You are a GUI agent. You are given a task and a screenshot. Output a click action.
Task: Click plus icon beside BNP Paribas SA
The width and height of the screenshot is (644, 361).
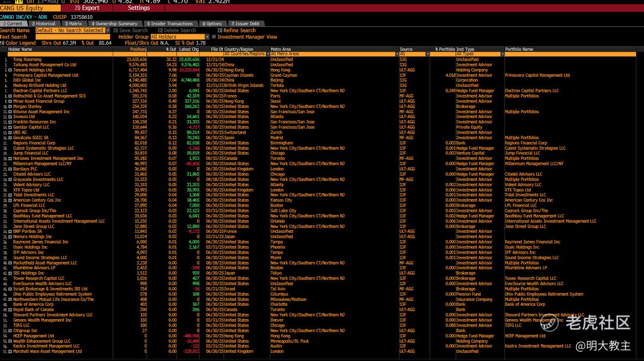(x=10, y=231)
